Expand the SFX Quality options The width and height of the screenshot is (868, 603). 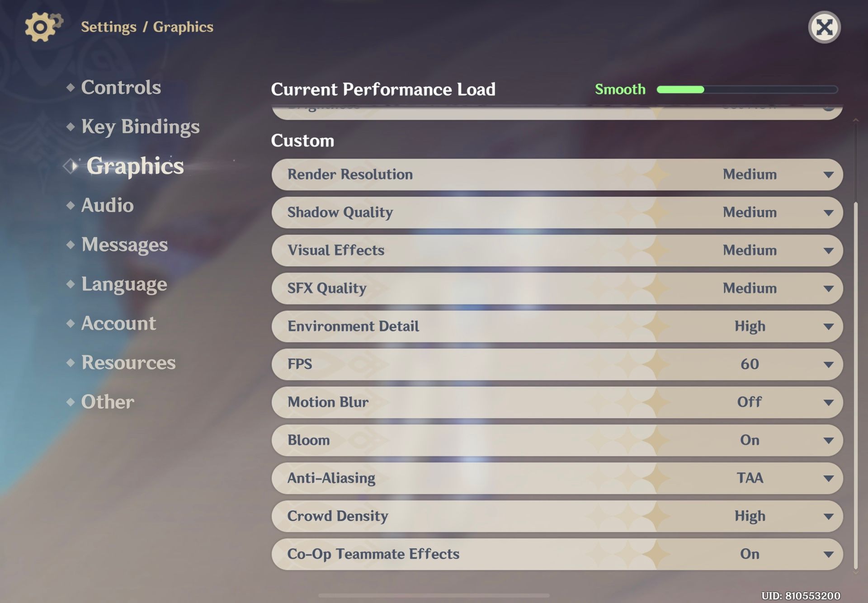[x=830, y=288]
